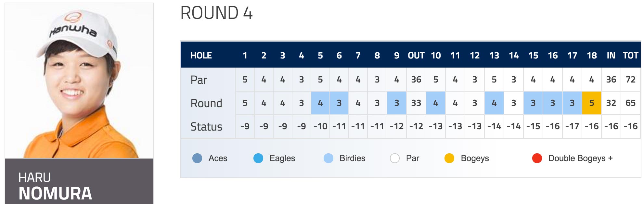Click the Status row label

pyautogui.click(x=206, y=127)
